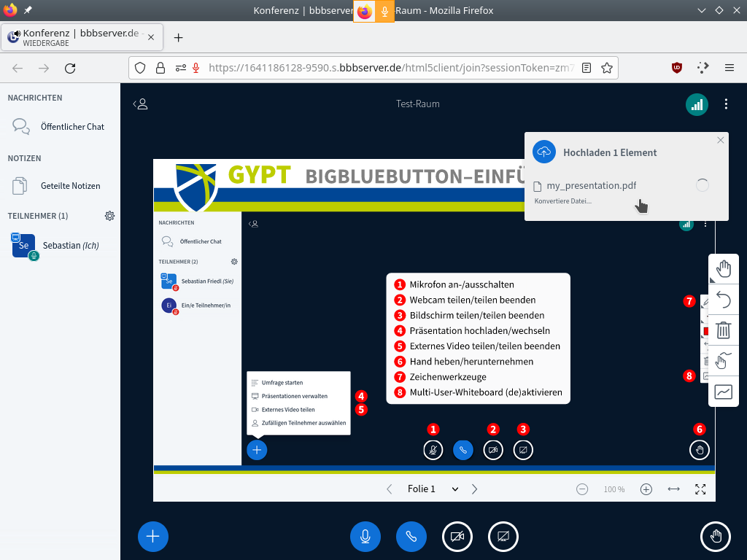Close the Hochladen upload notification
Screen dimensions: 747x560
(x=721, y=140)
